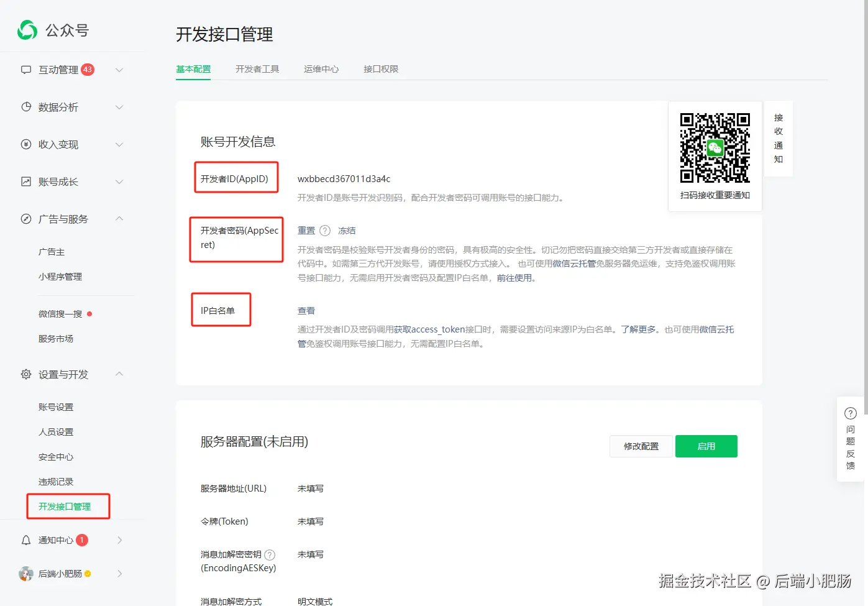Switch to the 接口权限 tab

pos(381,69)
